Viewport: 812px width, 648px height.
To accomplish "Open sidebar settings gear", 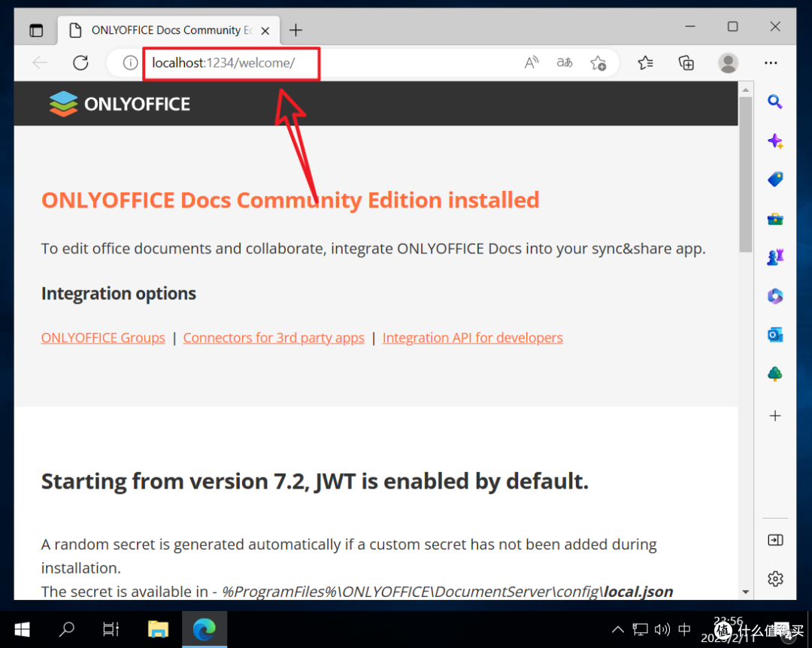I will click(775, 579).
